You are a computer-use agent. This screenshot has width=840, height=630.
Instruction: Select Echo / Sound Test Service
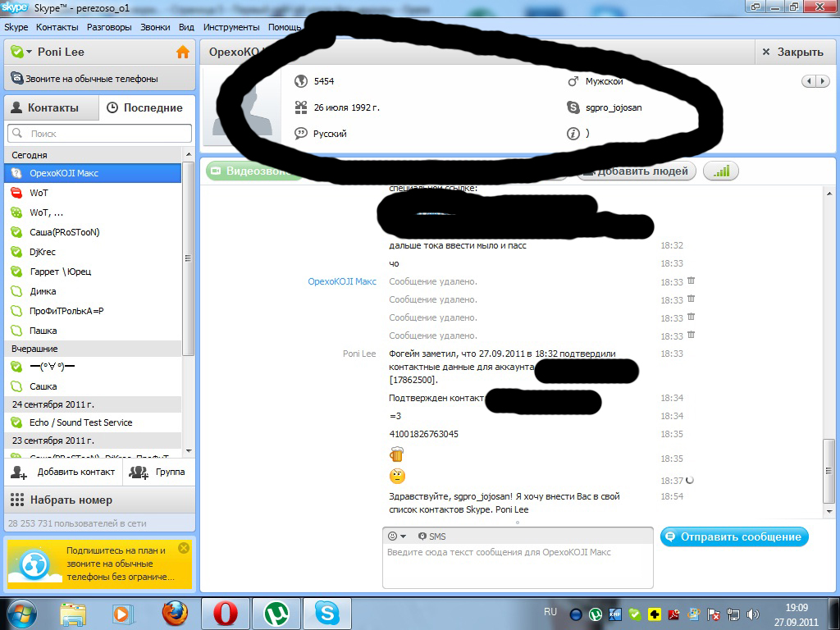[93, 422]
